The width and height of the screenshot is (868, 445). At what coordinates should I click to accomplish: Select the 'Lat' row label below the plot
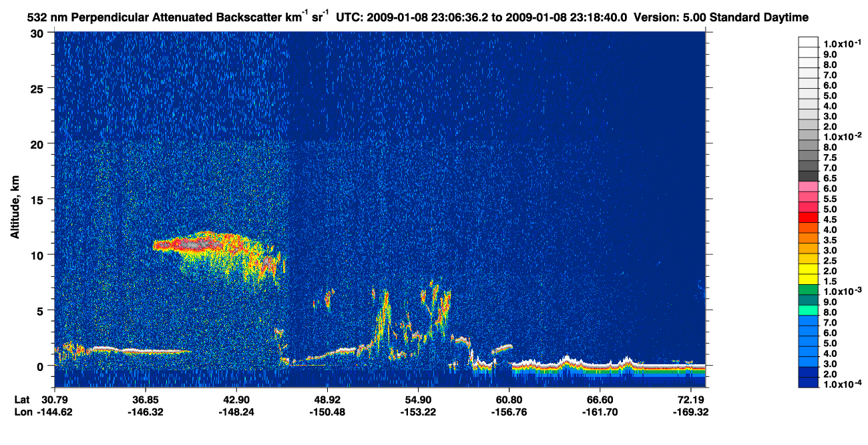coord(21,400)
